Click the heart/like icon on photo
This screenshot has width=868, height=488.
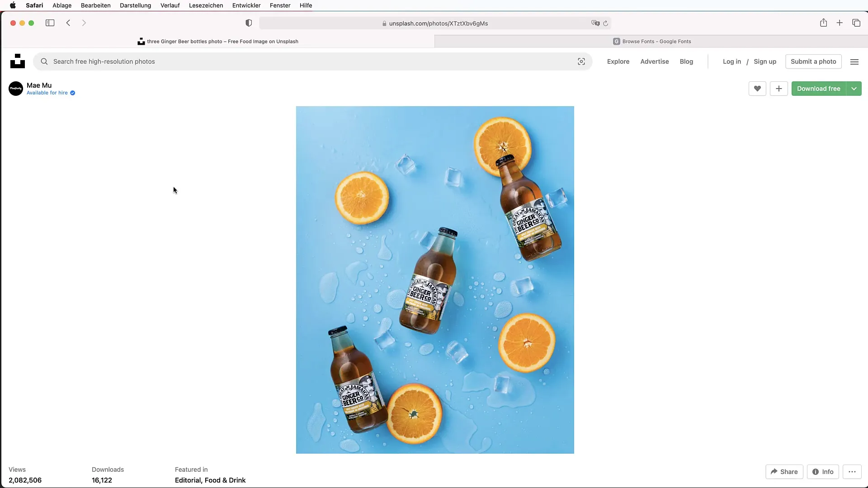(x=757, y=88)
